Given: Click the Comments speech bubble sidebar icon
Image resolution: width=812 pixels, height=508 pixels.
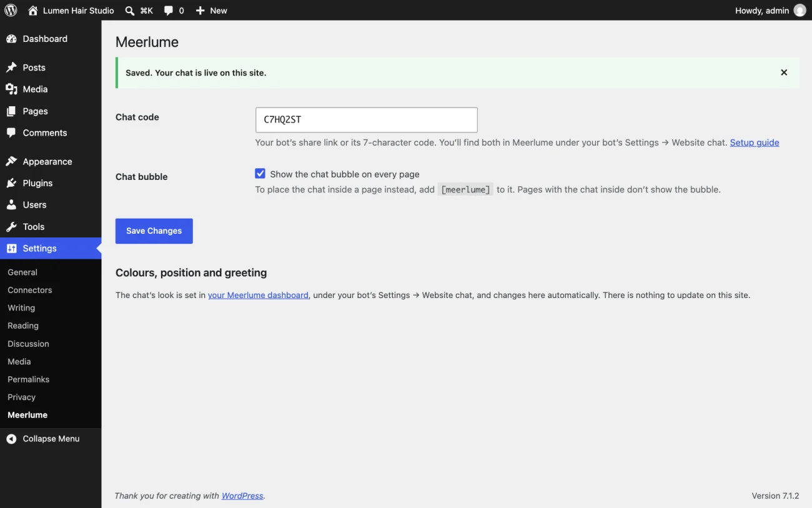Looking at the screenshot, I should coord(11,133).
